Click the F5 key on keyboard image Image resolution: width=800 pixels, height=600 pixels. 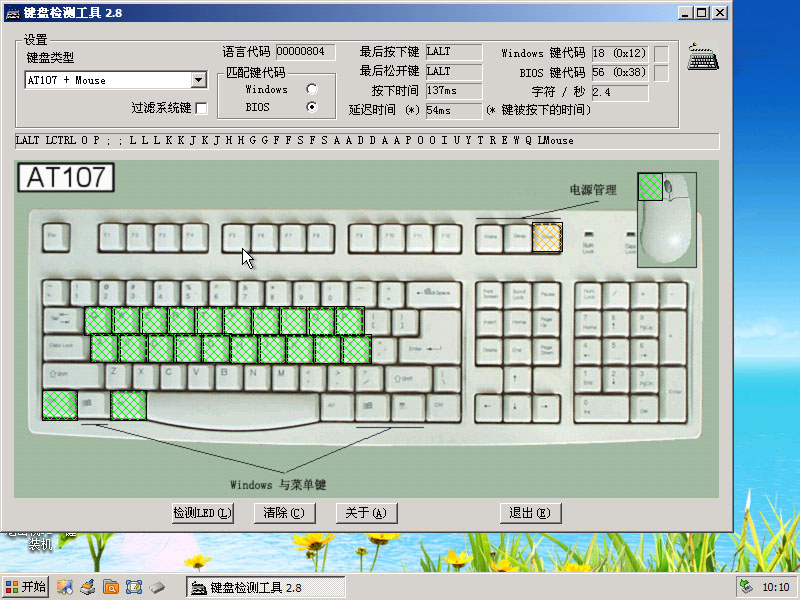pos(236,237)
